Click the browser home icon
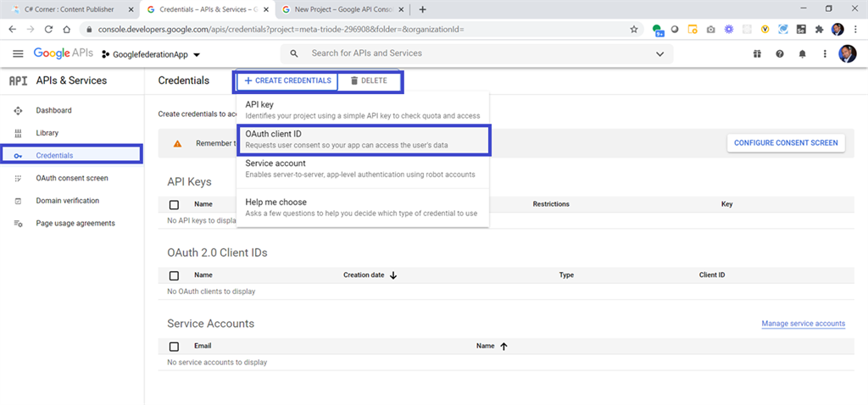868x405 pixels. (x=66, y=30)
